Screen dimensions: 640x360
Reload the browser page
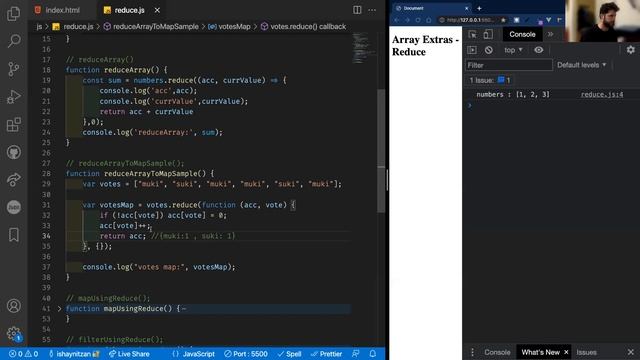click(x=418, y=20)
